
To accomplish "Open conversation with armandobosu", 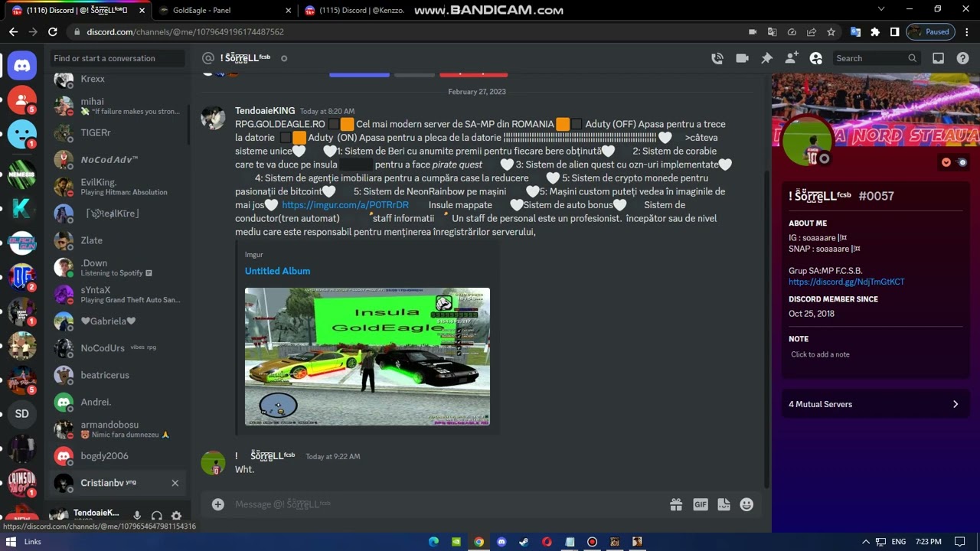I will (117, 429).
